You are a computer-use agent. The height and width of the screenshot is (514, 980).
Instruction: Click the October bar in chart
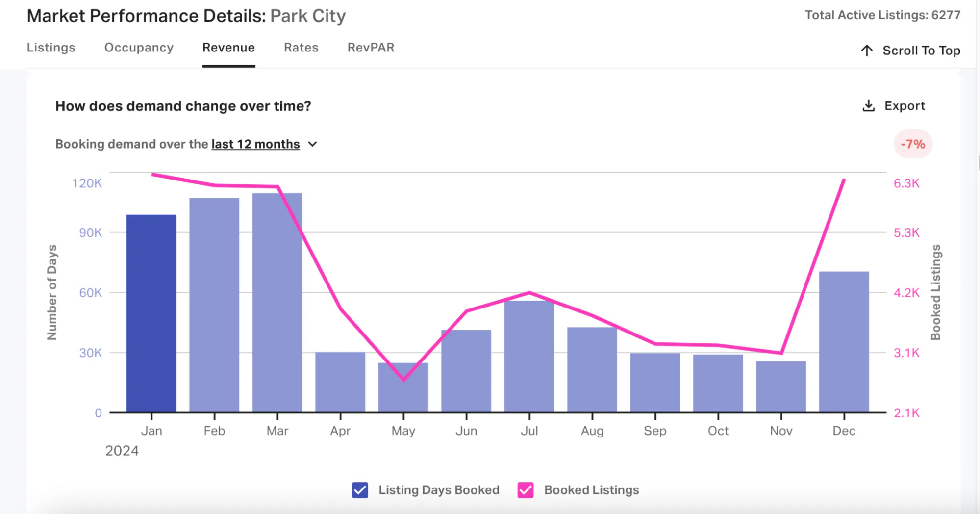click(x=718, y=384)
